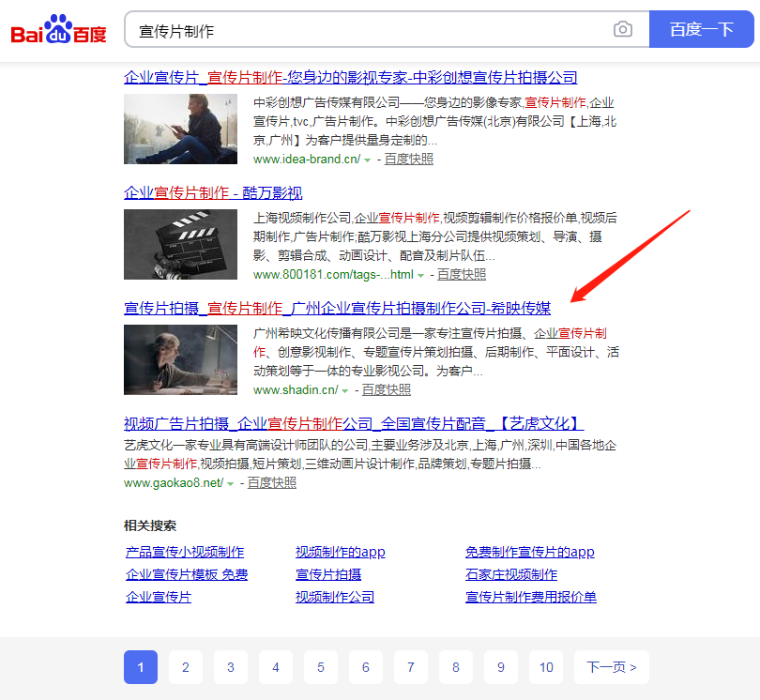Image resolution: width=760 pixels, height=700 pixels.
Task: Visit the www.gaokao8.net URL
Action: coord(174,483)
